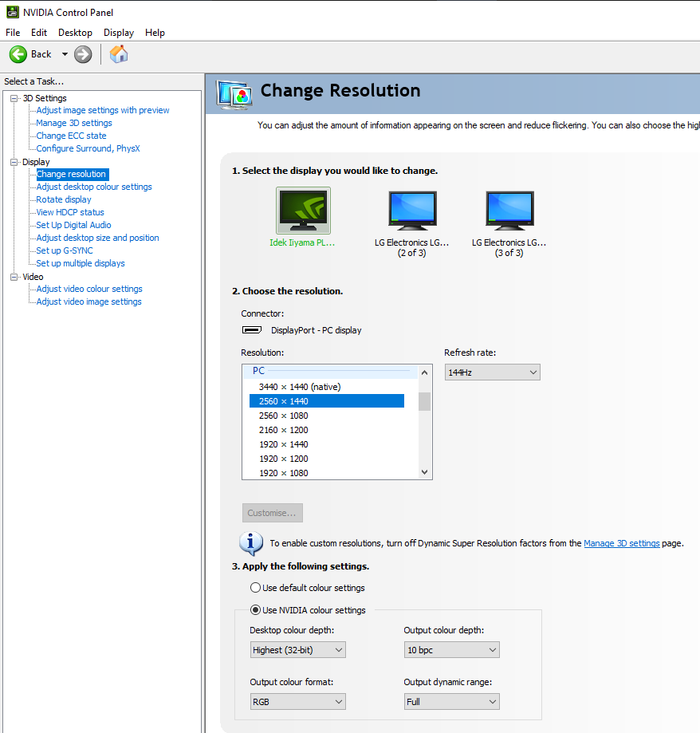The image size is (700, 733).
Task: Open Set up multiple displays
Action: point(81,264)
